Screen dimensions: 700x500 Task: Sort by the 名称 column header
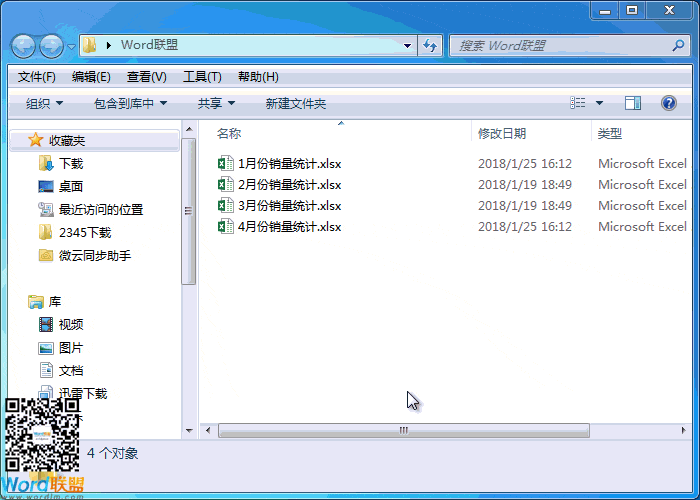(x=229, y=133)
